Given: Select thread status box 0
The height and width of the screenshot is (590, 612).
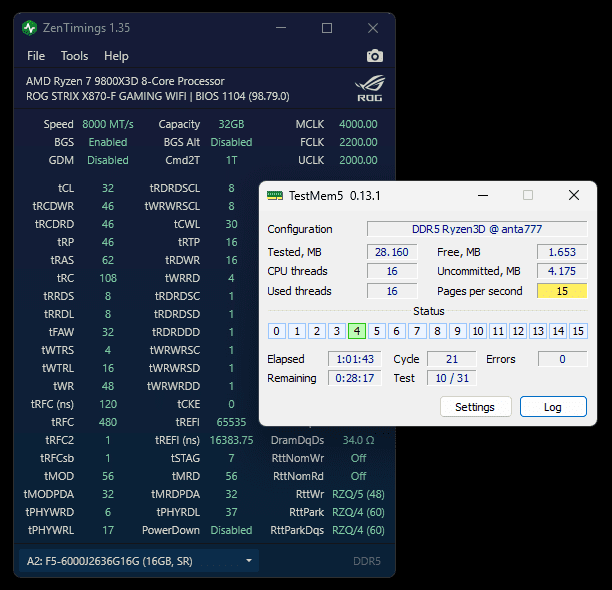Looking at the screenshot, I should coord(277,331).
